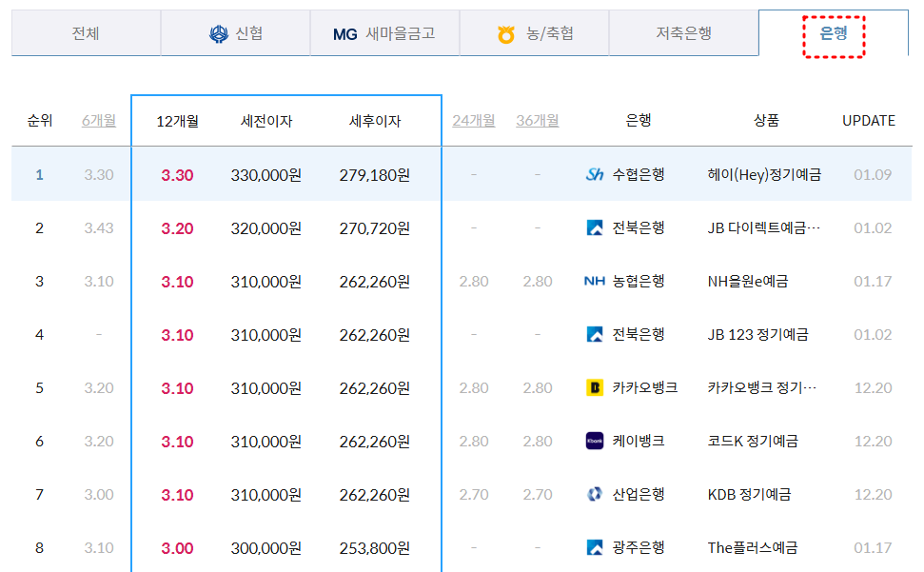
Task: Click 270,720원 after-tax interest
Action: coord(375,228)
